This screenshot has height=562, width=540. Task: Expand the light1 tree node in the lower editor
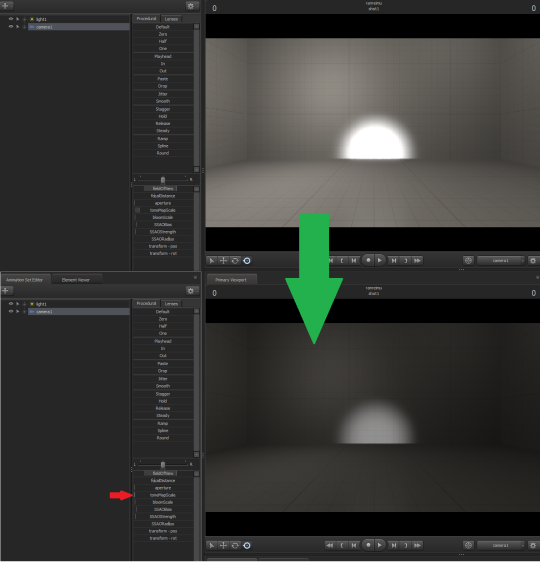tap(24, 304)
